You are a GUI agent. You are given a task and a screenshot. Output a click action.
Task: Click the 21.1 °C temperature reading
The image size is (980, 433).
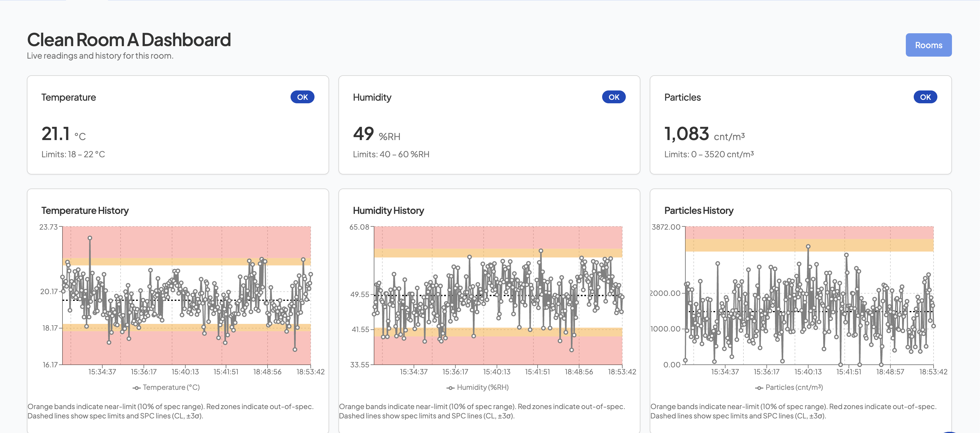click(x=55, y=133)
